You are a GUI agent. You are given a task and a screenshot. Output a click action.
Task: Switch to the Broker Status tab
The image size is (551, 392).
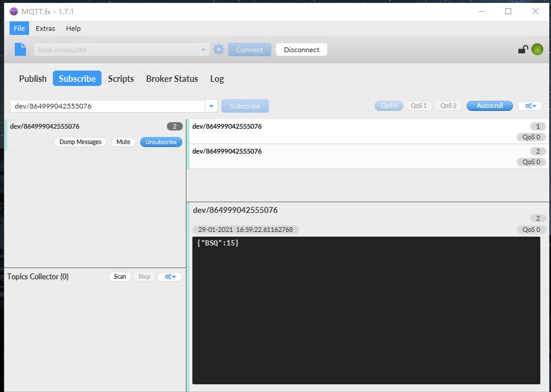click(172, 79)
